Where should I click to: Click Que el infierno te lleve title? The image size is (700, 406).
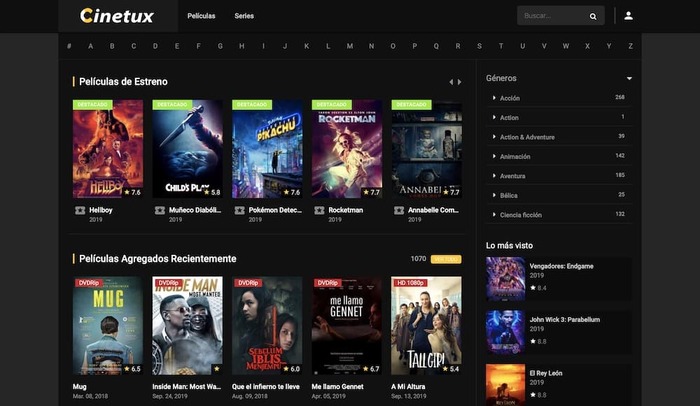266,387
